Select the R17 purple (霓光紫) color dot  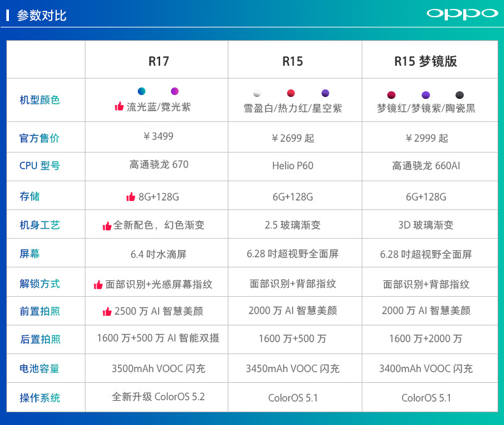pyautogui.click(x=175, y=91)
